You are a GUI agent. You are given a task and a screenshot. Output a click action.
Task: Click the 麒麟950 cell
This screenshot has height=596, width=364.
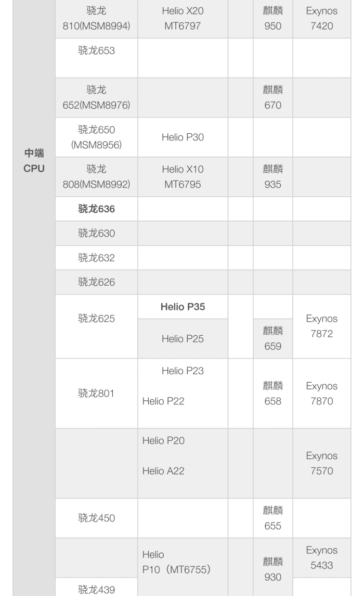272,18
